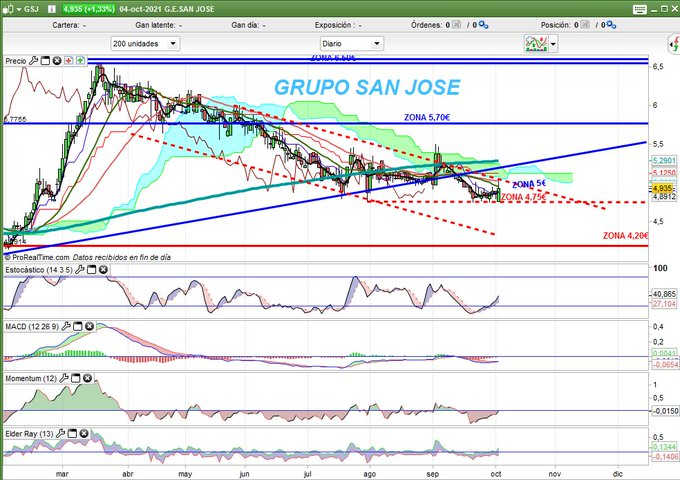The image size is (680, 480).
Task: Click the ZONA 4,75€ annotation
Action: (x=523, y=197)
